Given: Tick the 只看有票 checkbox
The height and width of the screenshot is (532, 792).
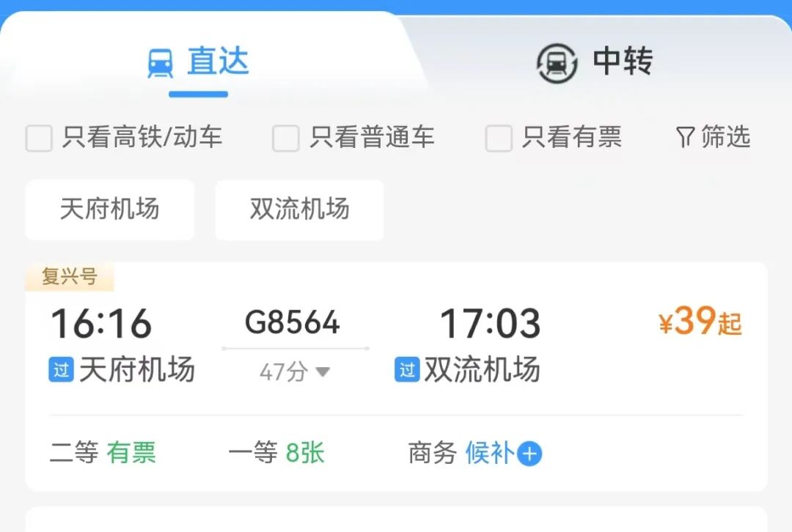Looking at the screenshot, I should [499, 138].
